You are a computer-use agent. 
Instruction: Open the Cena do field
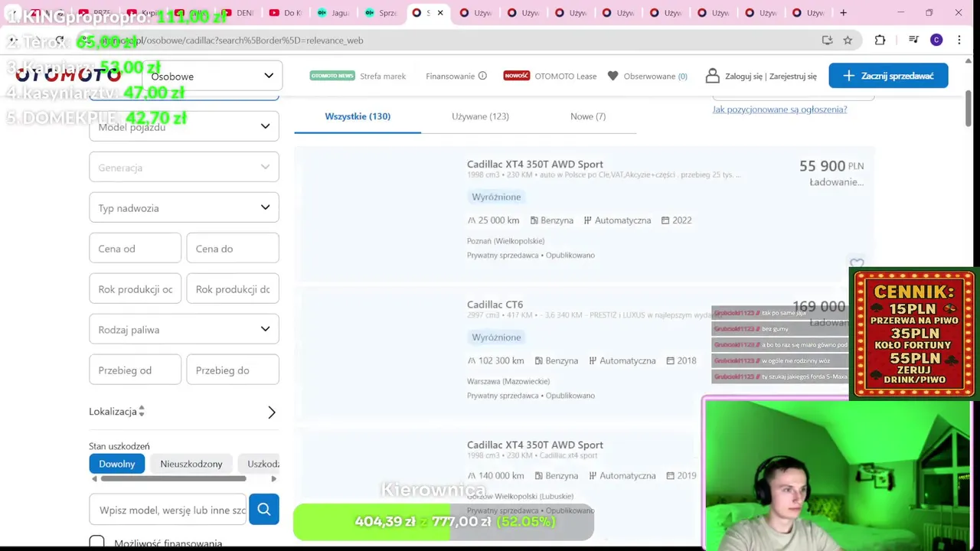233,248
